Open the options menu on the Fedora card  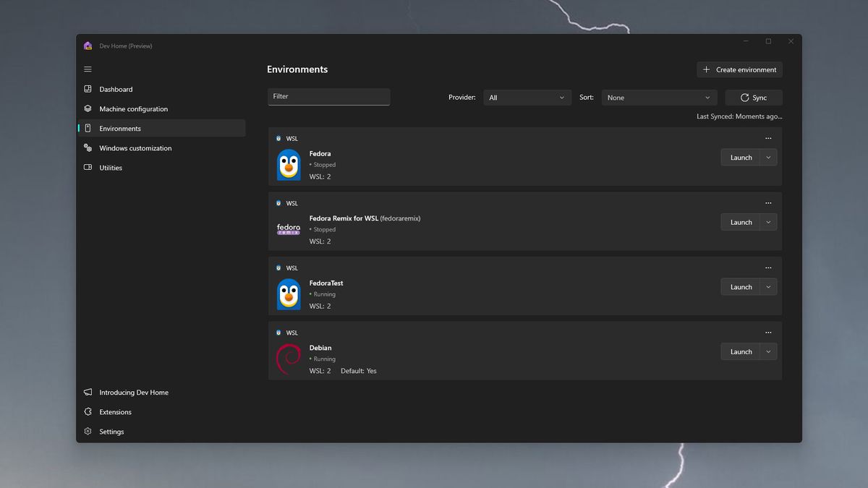768,137
